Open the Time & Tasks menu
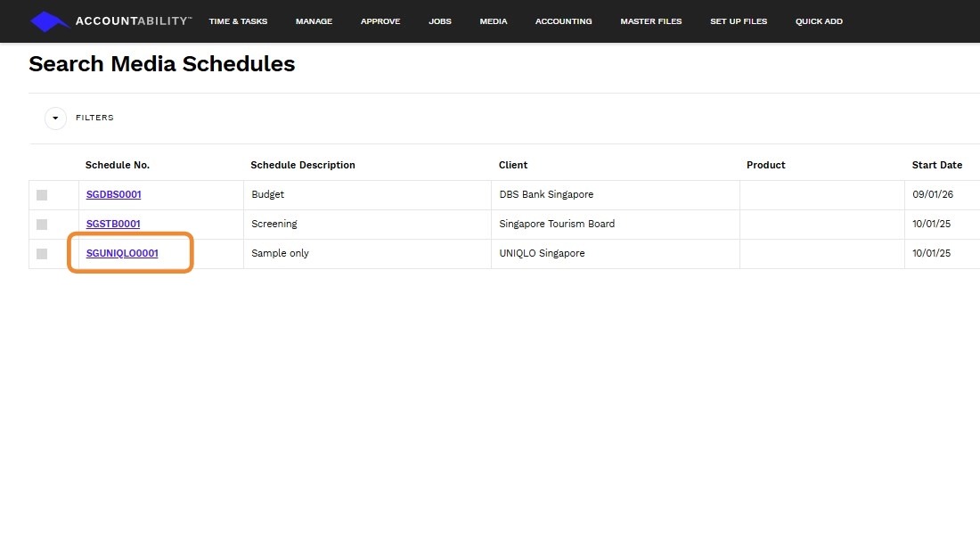Viewport: 980px width, 548px height. [238, 21]
